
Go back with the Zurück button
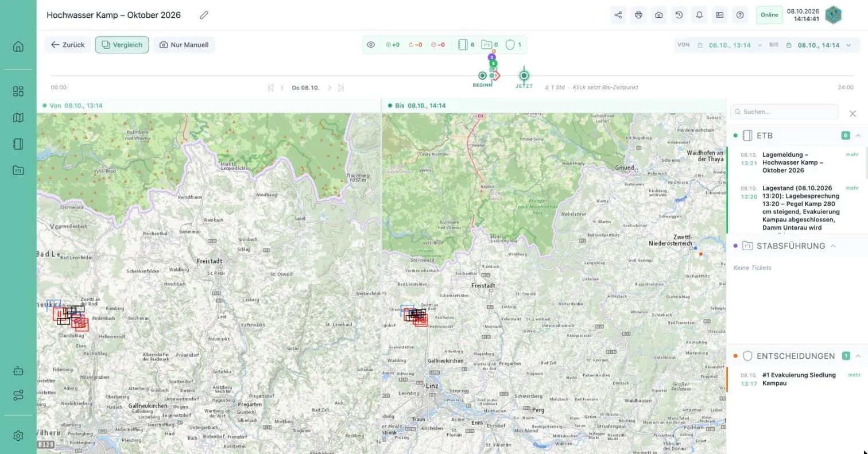(x=68, y=45)
